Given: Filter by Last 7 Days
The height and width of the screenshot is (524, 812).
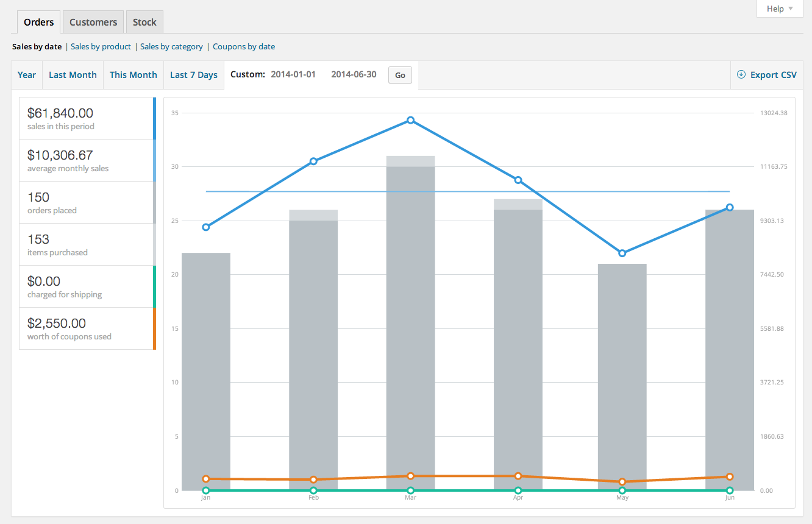Looking at the screenshot, I should point(194,75).
